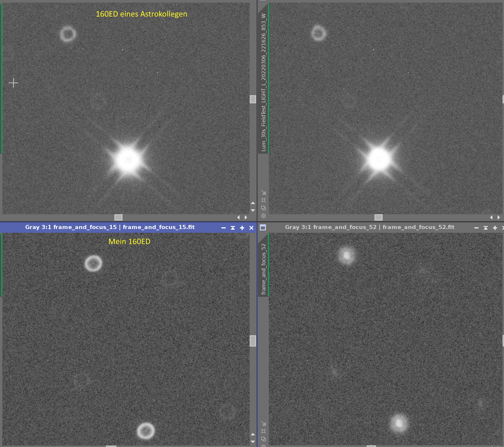Click the donut-shaped star in '160ED eines Astrokollegen' image
This screenshot has height=447, width=504.
pos(68,34)
